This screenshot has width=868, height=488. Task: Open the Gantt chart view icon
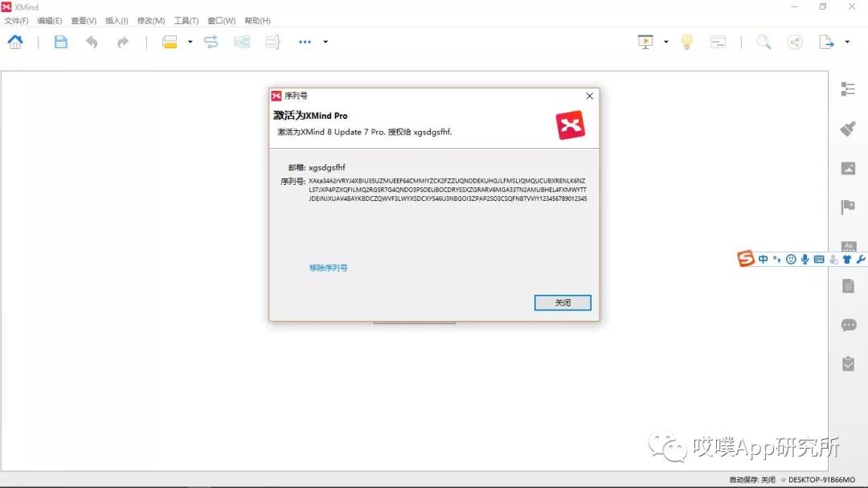coord(718,42)
